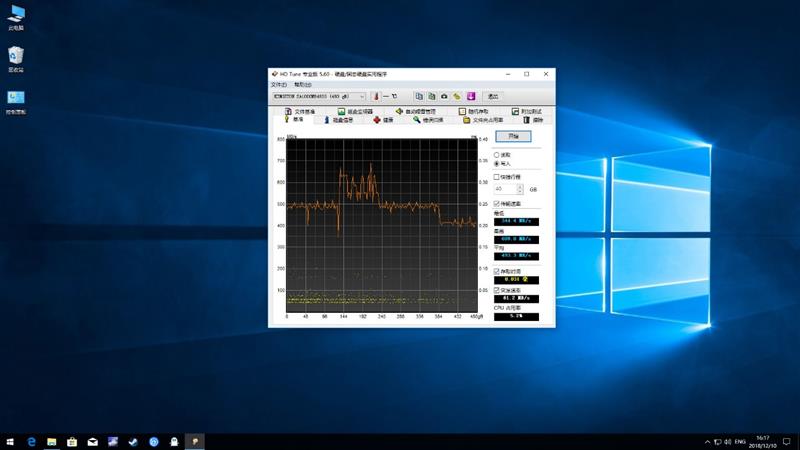This screenshot has height=450, width=800.
Task: Select the Benchmark tab with bulb icon
Action: [x=294, y=119]
